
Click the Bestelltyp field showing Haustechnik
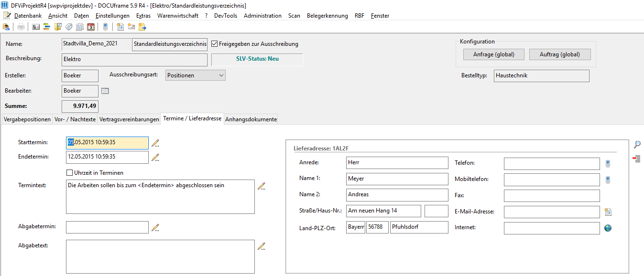[542, 76]
